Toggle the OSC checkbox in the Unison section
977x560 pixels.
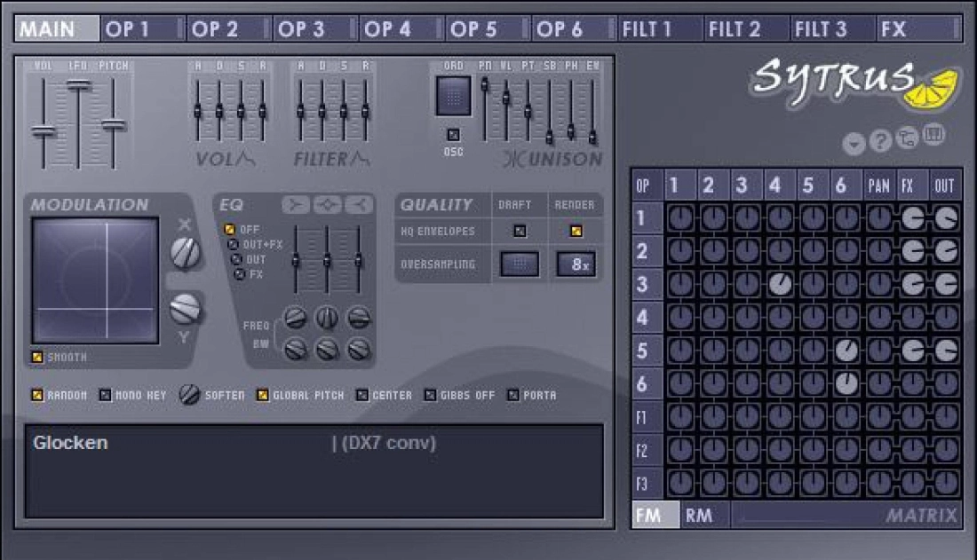(454, 135)
